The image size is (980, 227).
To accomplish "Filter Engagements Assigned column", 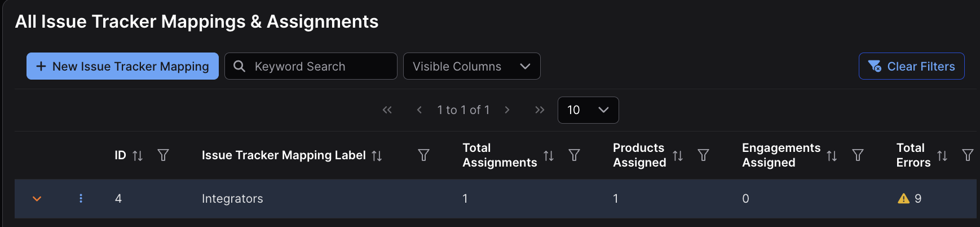I will (x=858, y=155).
